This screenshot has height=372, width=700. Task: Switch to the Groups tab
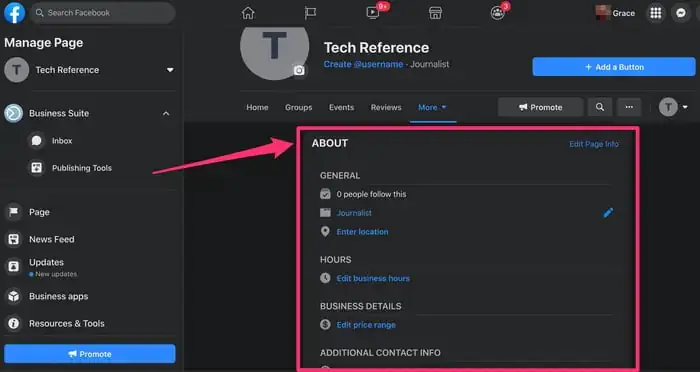pos(299,108)
